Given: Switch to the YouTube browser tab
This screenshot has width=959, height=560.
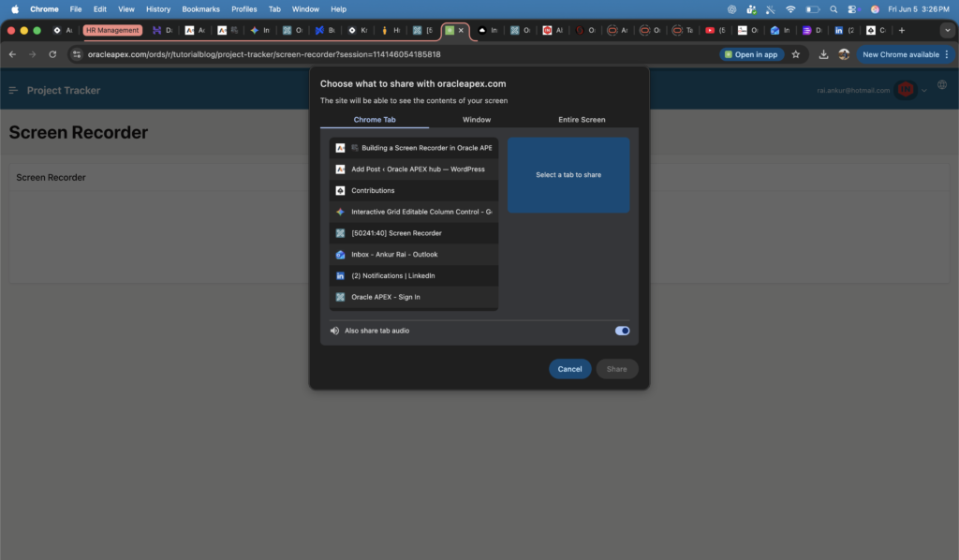Looking at the screenshot, I should [715, 30].
